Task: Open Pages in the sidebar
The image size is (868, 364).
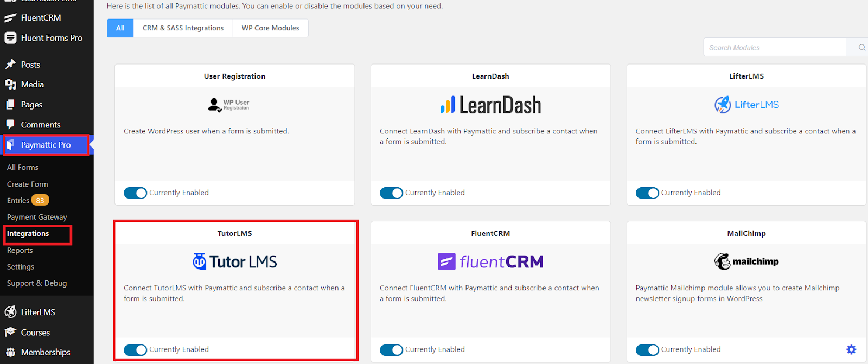Action: pos(31,105)
